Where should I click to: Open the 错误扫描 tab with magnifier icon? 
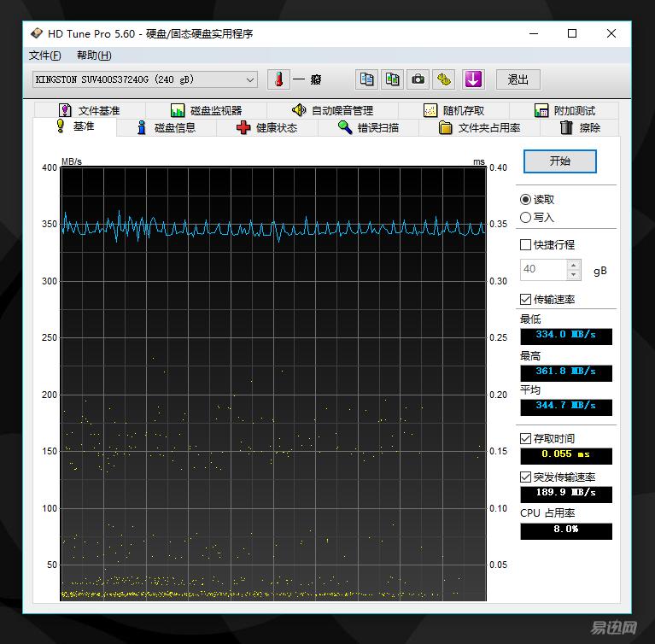point(368,128)
